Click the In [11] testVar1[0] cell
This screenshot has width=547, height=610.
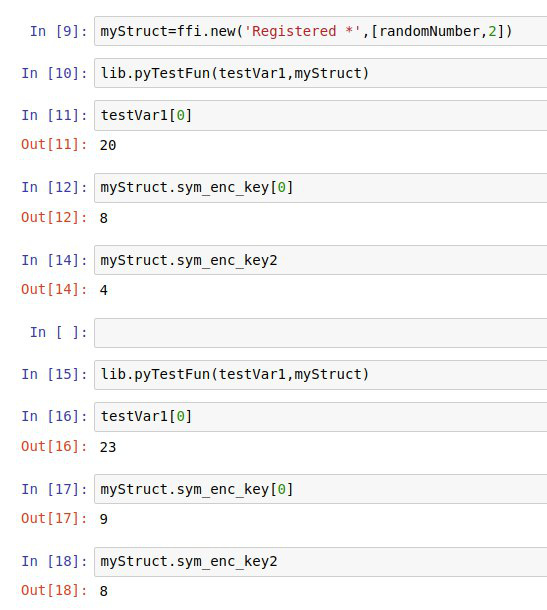click(321, 115)
